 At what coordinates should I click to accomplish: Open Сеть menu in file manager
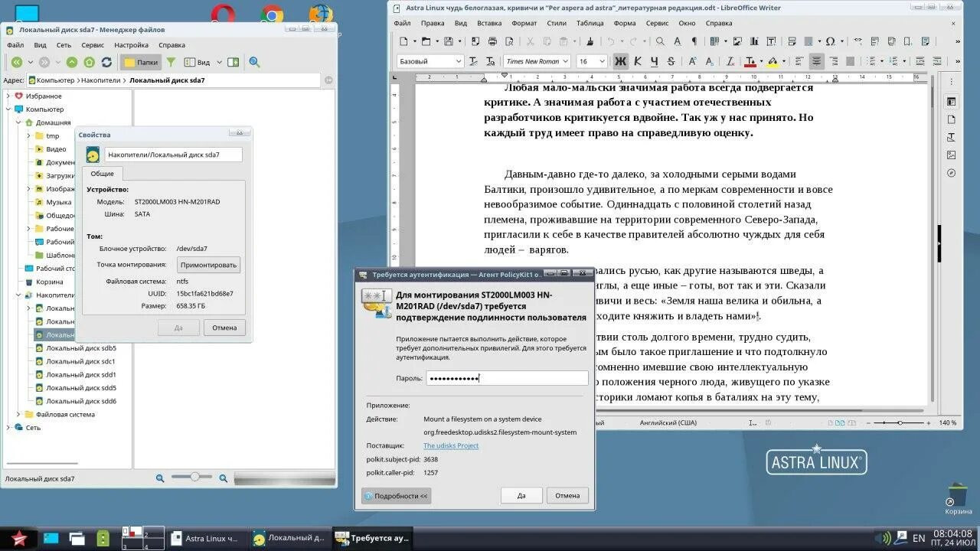pos(64,45)
